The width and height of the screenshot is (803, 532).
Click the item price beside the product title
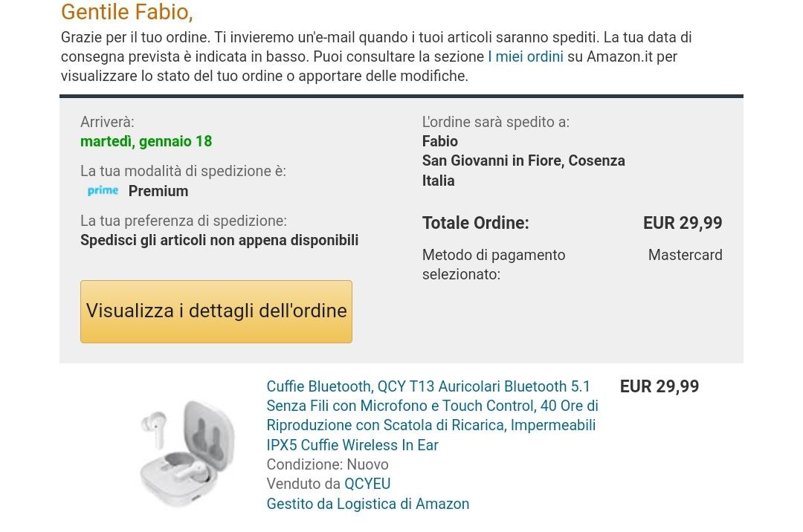point(659,386)
